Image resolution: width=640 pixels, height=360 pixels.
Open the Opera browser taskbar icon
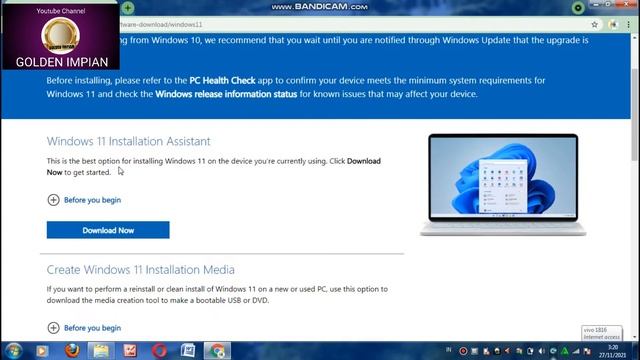[x=159, y=351]
